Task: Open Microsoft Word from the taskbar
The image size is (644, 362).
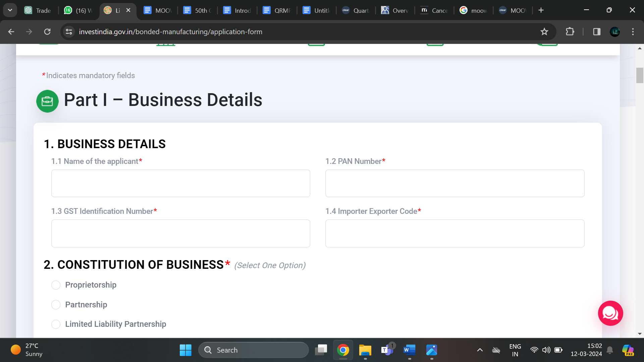Action: point(409,350)
